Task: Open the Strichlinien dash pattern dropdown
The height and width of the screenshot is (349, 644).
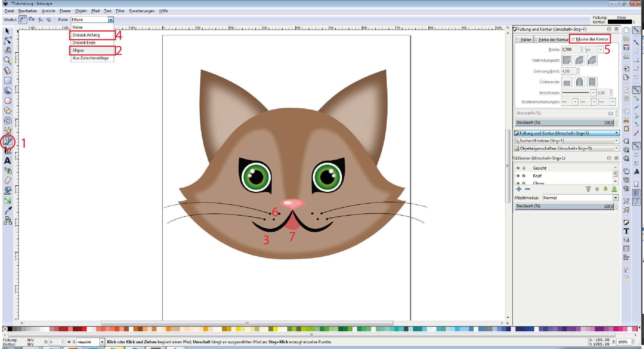Action: (593, 93)
